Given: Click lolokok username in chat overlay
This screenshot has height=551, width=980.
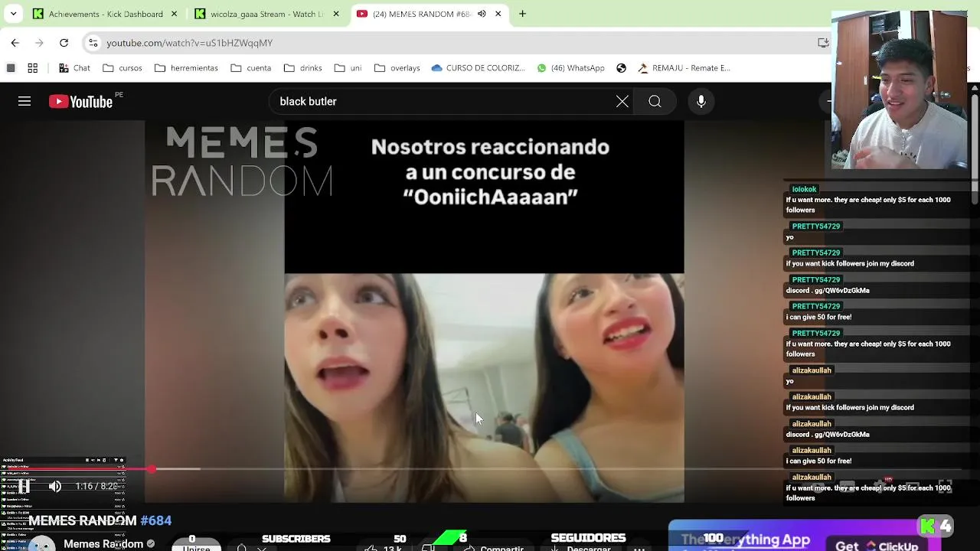Looking at the screenshot, I should click(x=804, y=189).
